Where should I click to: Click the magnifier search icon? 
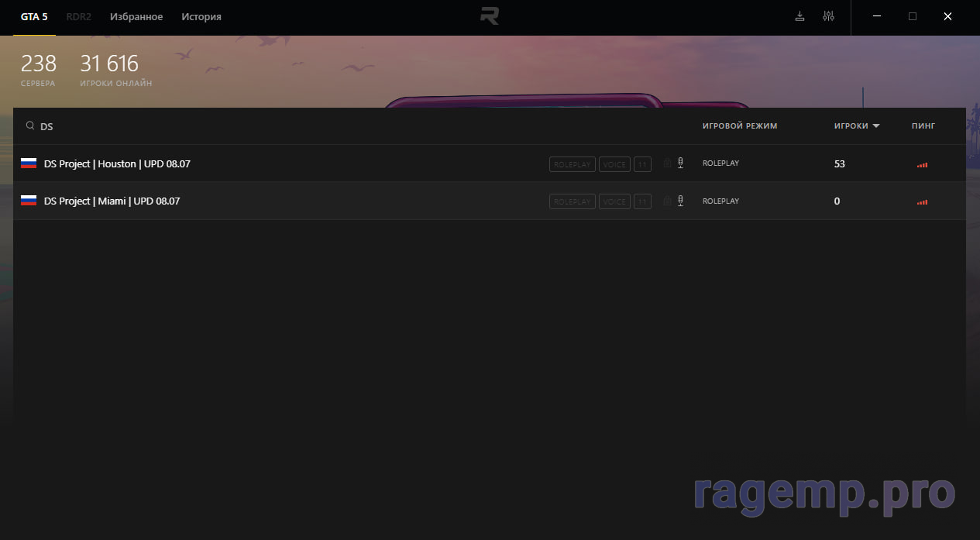click(30, 126)
